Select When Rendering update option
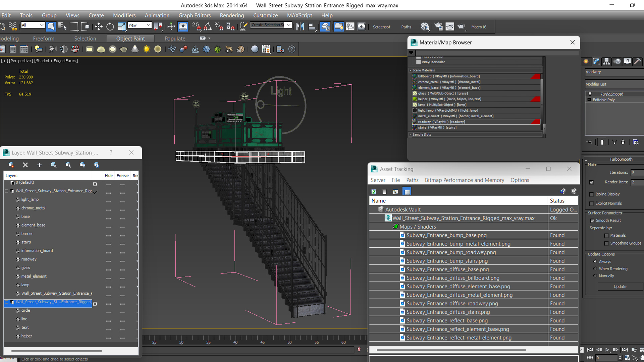The image size is (644, 362). pos(595,268)
